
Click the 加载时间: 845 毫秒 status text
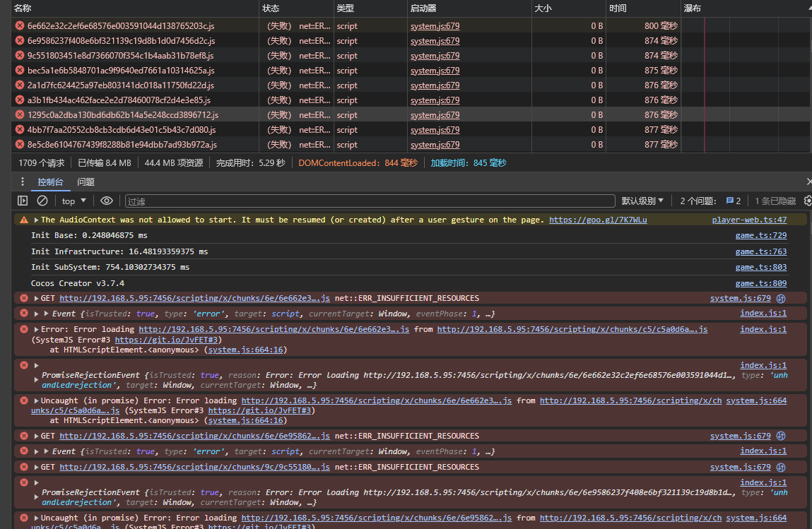[x=468, y=163]
